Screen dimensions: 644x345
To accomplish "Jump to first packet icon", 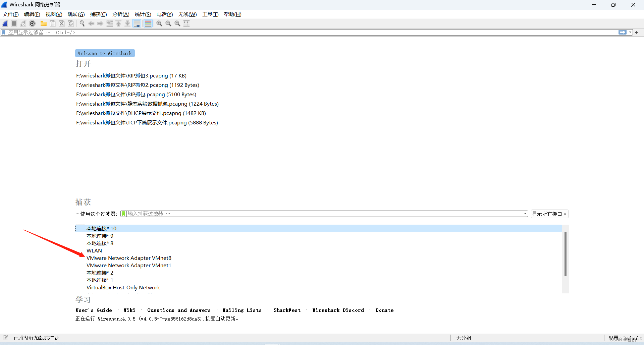I will coord(118,23).
